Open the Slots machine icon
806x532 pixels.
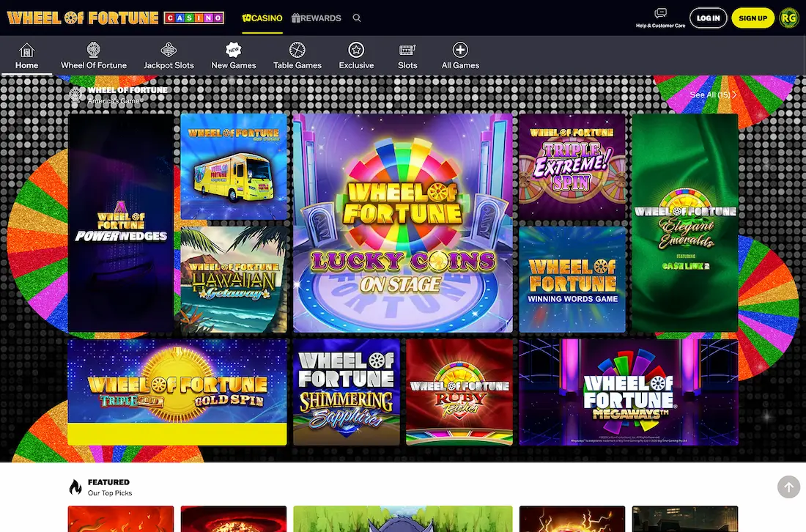click(407, 54)
